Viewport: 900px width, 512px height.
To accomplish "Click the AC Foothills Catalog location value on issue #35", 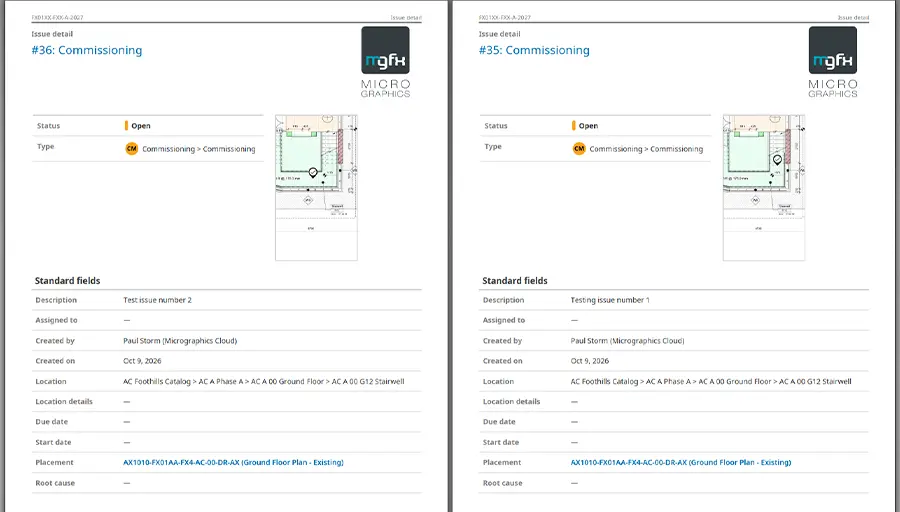I will point(711,382).
